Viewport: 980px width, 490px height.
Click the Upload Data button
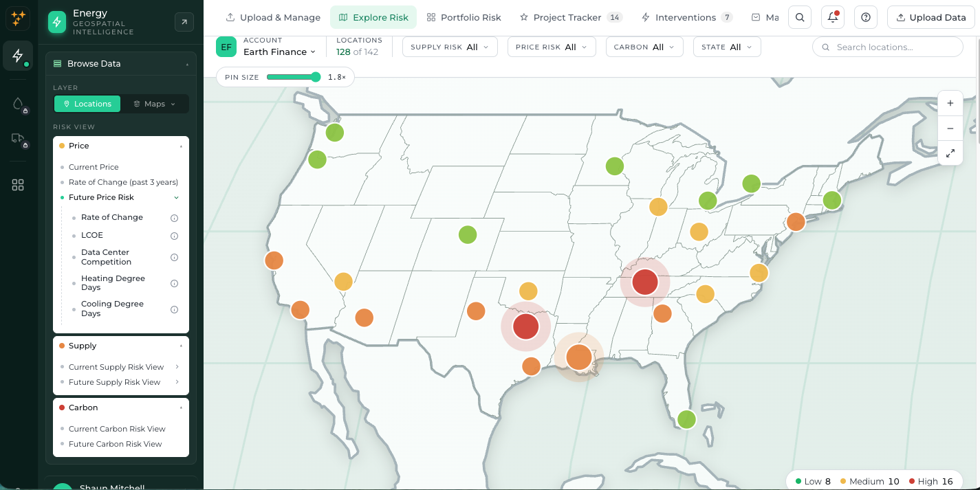[930, 17]
